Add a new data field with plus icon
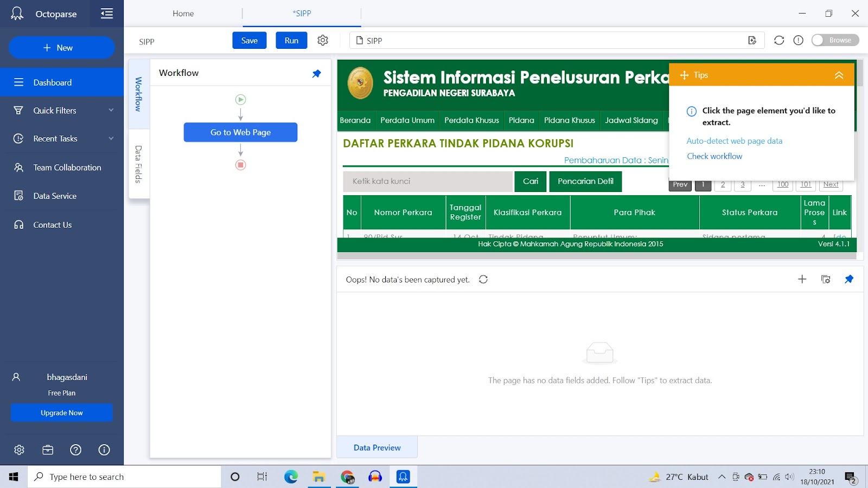Screen dimensions: 868x488 point(802,279)
